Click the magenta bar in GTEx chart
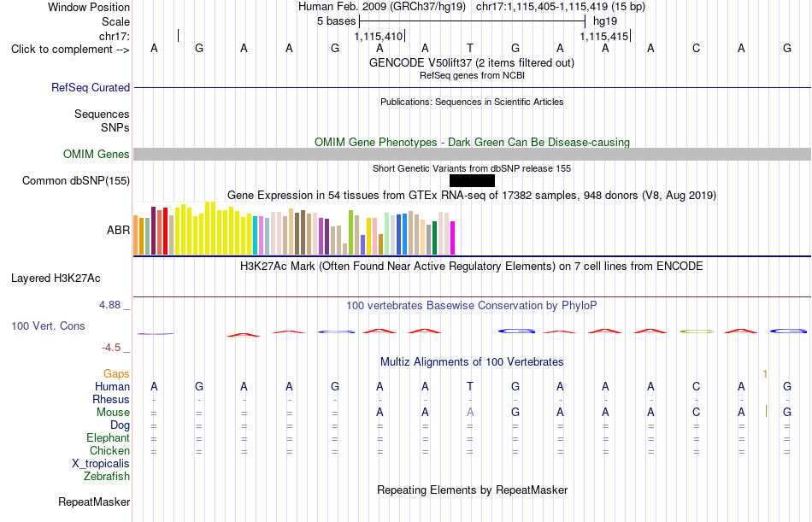 [453, 238]
